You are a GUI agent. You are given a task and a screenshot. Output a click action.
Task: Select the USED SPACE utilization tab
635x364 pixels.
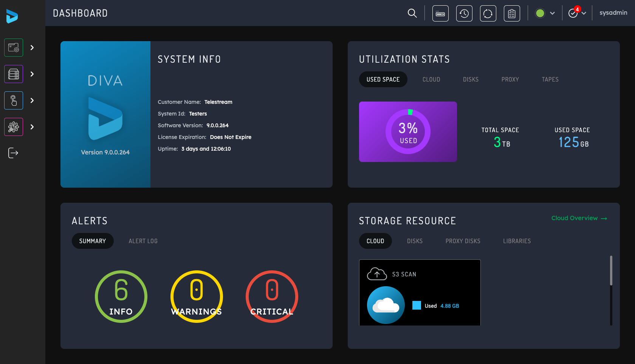[x=383, y=79]
